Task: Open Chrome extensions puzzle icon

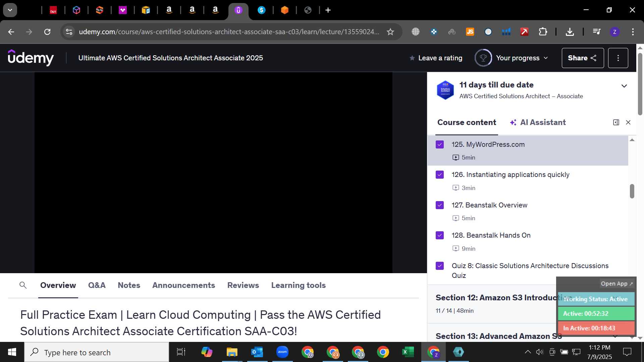Action: [x=543, y=32]
